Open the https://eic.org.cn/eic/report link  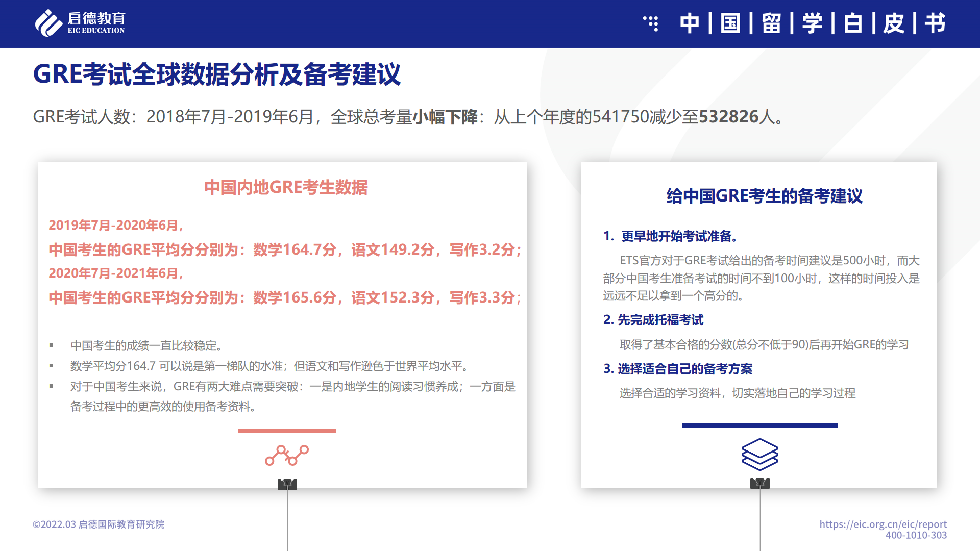tap(883, 524)
